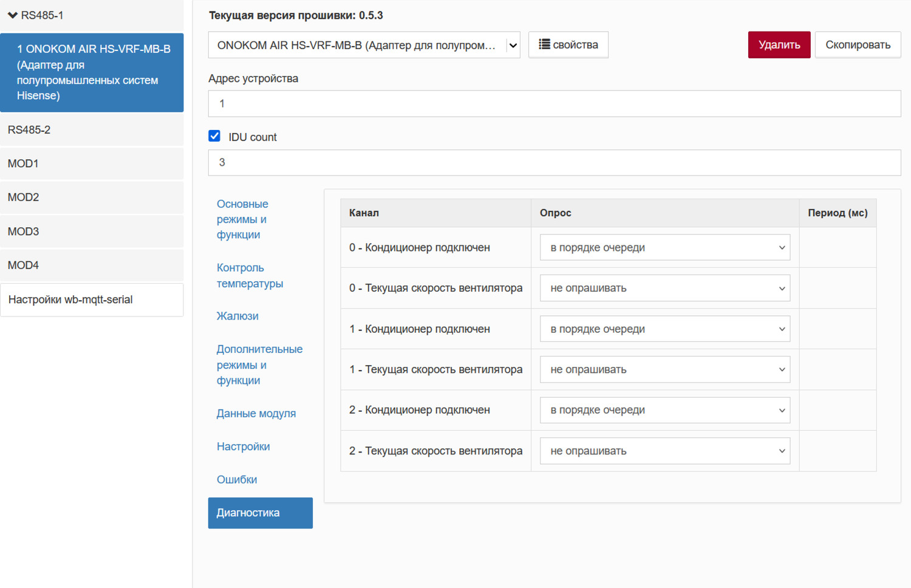
Task: Select ONOKOM AIR HS-VRF-MB-B device in sidebar
Action: click(92, 72)
